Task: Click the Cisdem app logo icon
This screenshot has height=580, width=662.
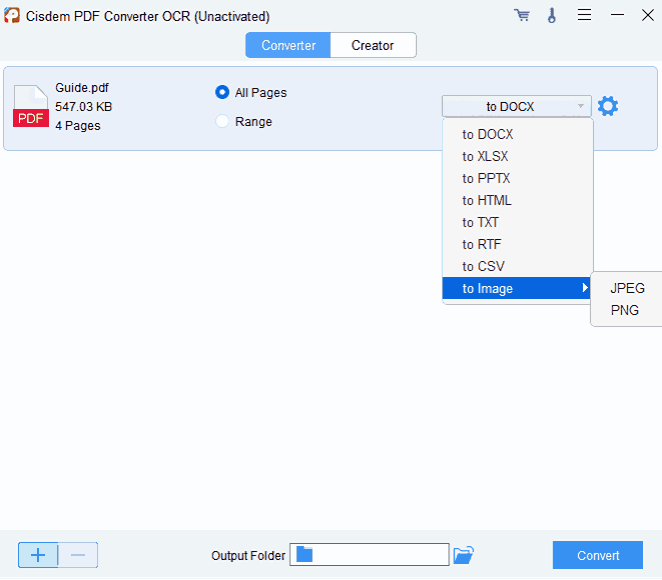Action: pos(12,16)
